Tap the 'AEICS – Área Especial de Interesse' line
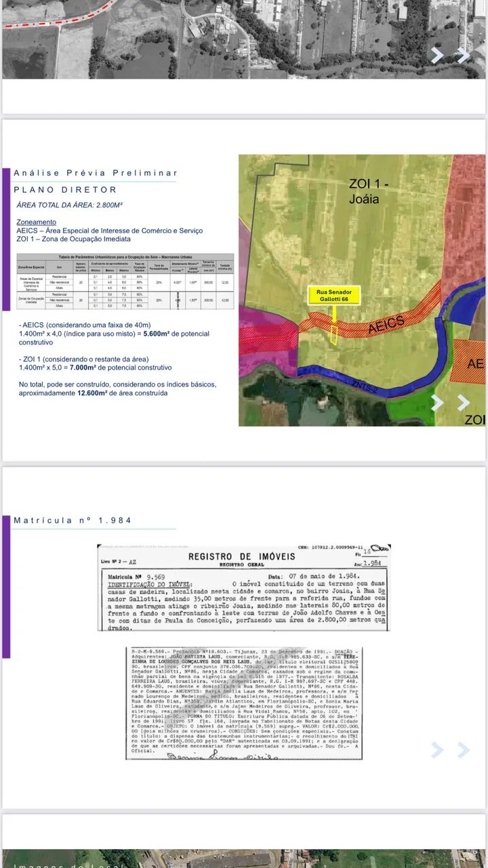Screen dimensions: 488x868 click(109, 231)
